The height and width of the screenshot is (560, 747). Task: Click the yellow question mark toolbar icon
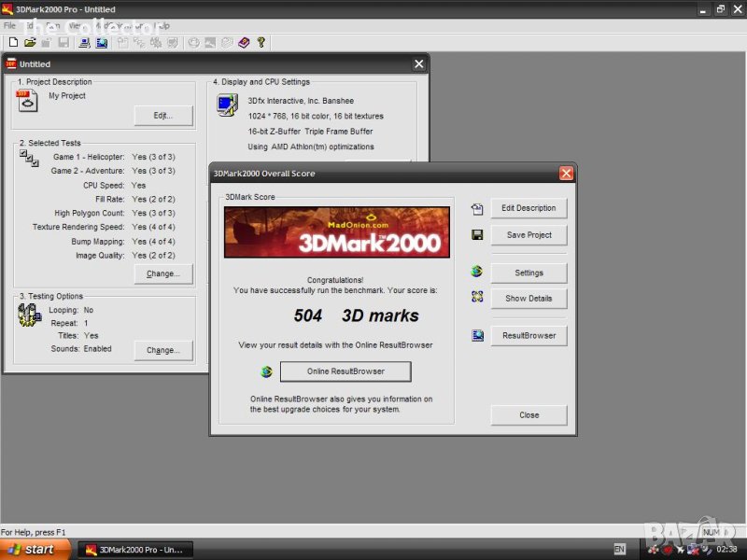pyautogui.click(x=261, y=42)
